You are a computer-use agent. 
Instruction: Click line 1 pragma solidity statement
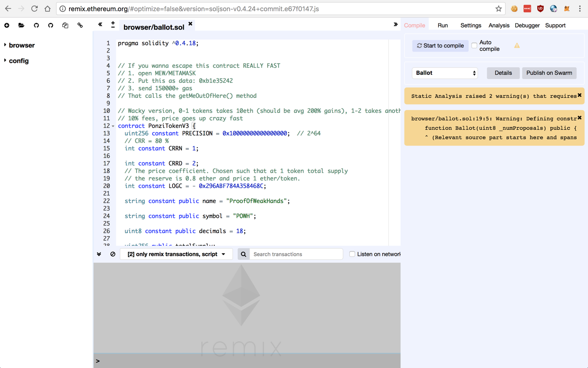tap(158, 43)
